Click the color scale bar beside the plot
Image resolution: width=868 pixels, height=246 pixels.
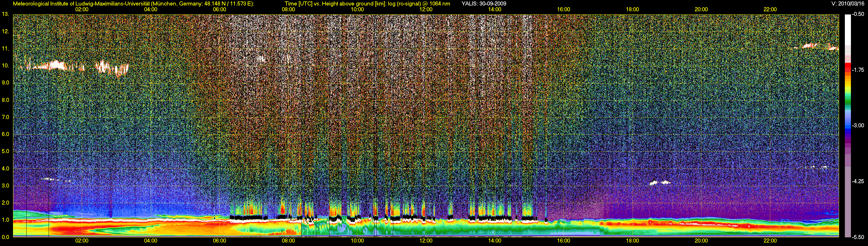[848, 126]
